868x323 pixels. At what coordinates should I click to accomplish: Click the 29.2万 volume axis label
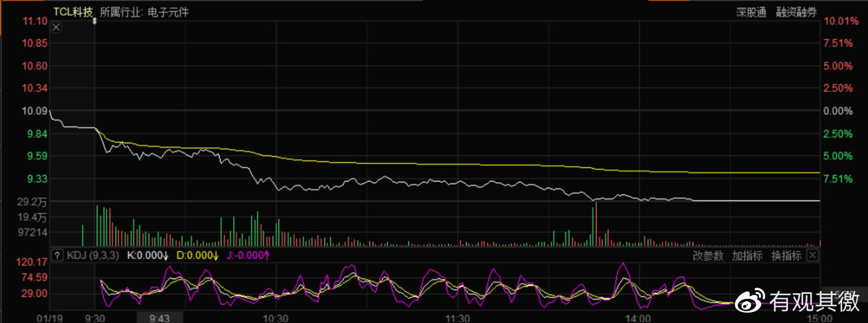[x=32, y=201]
